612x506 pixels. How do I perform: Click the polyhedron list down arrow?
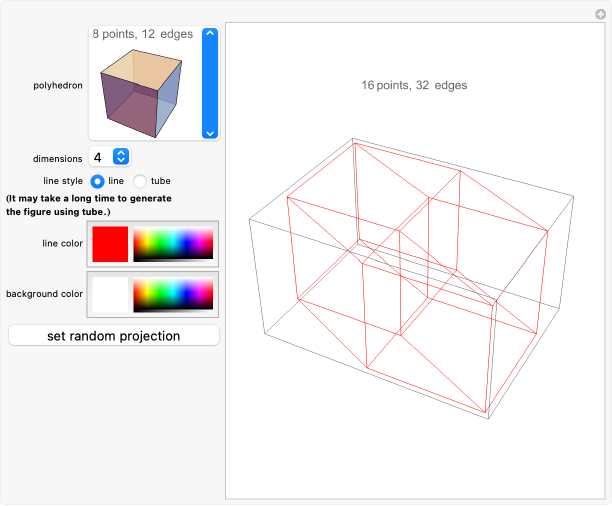pos(210,134)
